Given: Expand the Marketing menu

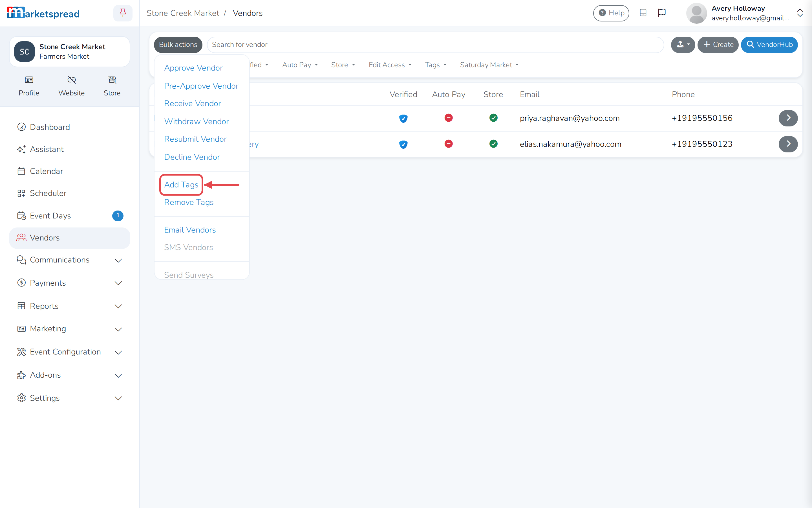Looking at the screenshot, I should point(69,329).
